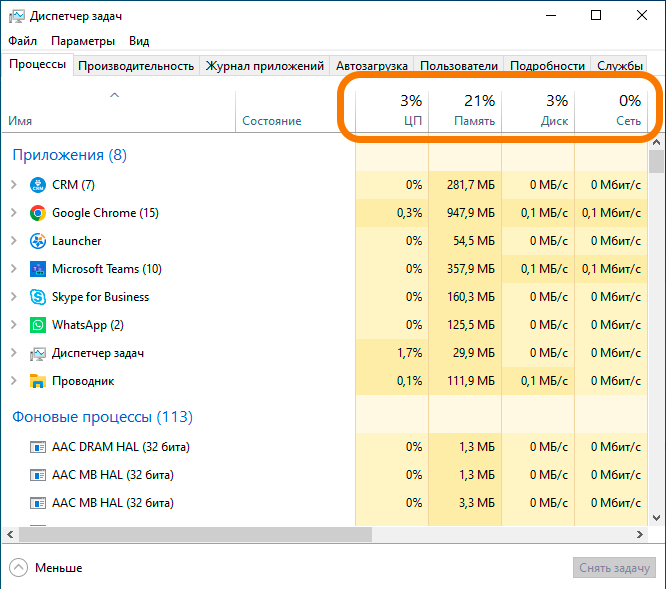Expand the CRM process group
This screenshot has height=589, width=666.
click(x=13, y=185)
